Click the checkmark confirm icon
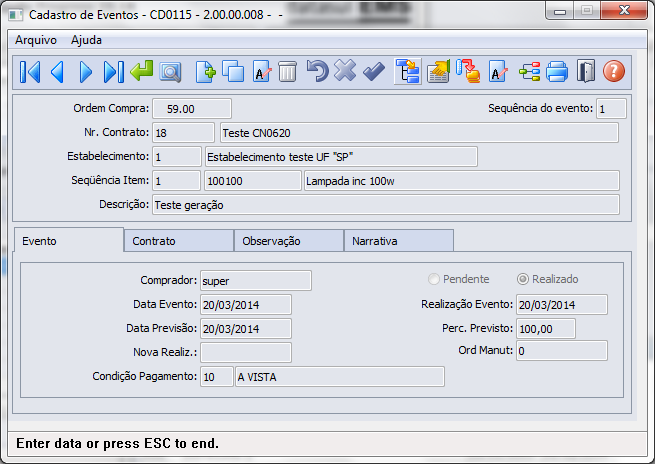The image size is (655, 464). point(374,72)
